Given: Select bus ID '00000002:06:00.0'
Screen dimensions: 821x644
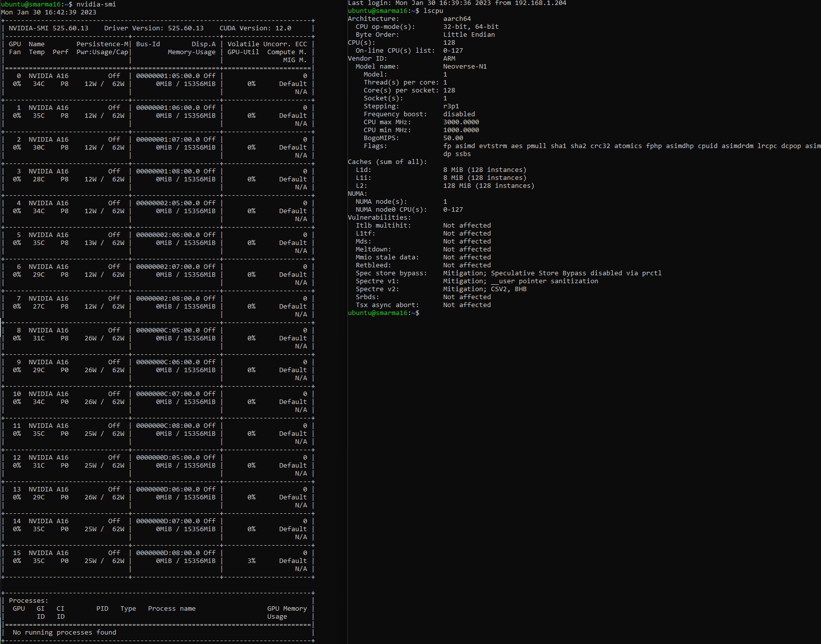Looking at the screenshot, I should [168, 235].
